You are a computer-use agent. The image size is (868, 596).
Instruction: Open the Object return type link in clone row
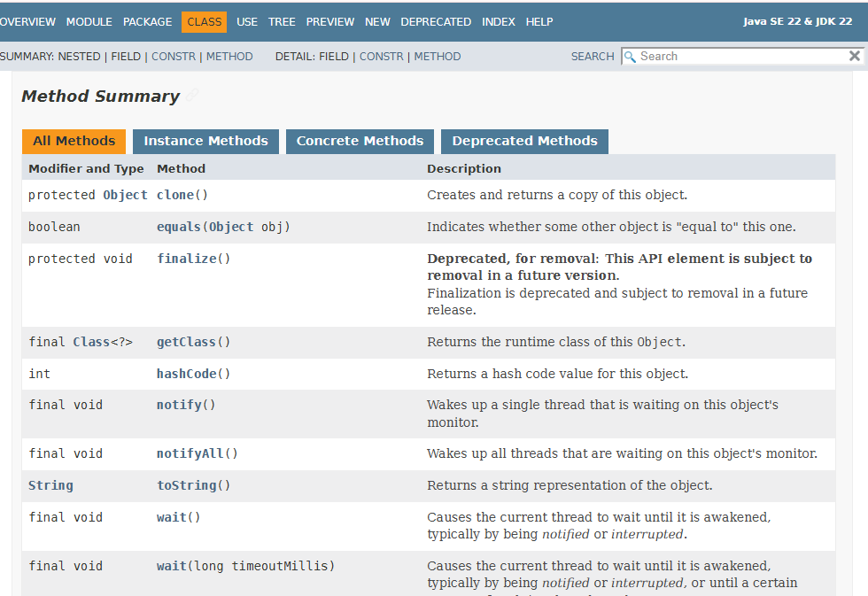point(125,195)
